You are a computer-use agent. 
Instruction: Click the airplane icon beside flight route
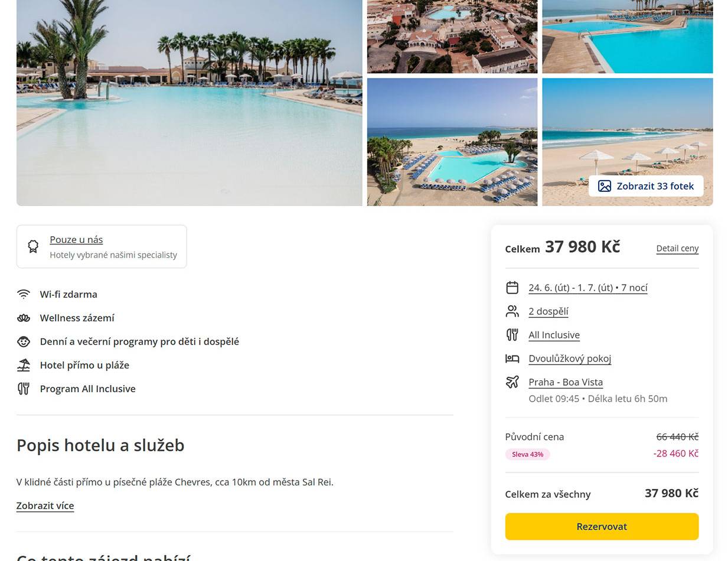point(512,382)
